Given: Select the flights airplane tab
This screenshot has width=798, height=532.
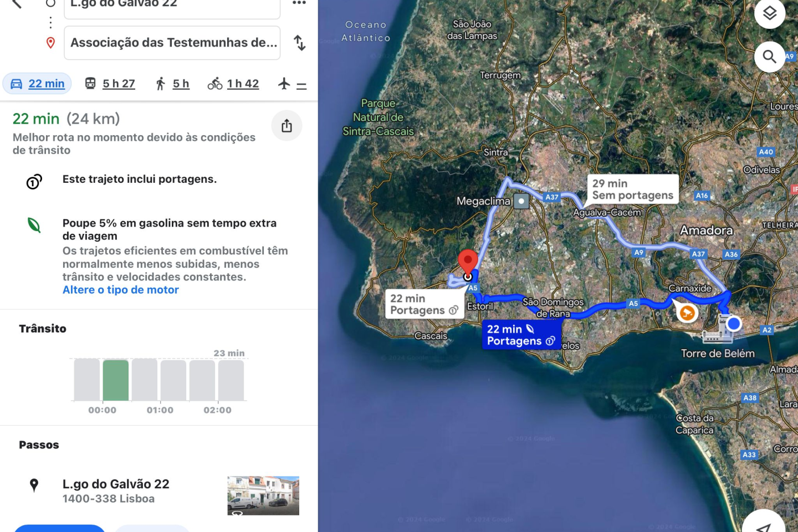Looking at the screenshot, I should pyautogui.click(x=293, y=84).
